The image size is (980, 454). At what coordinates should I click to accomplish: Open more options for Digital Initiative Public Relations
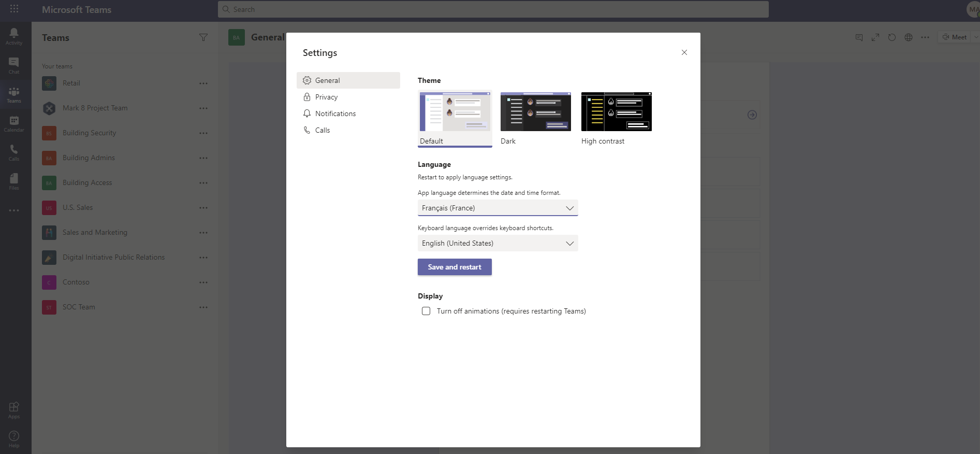click(203, 258)
